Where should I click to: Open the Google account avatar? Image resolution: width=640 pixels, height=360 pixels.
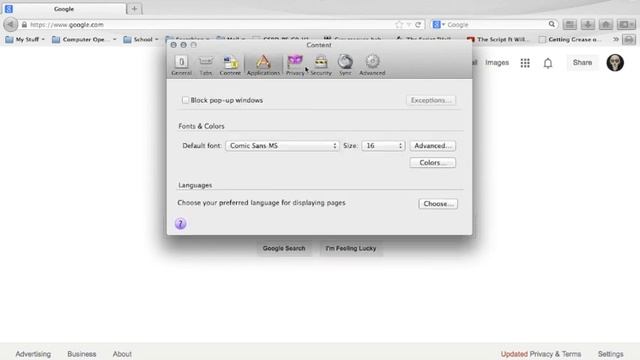[615, 62]
